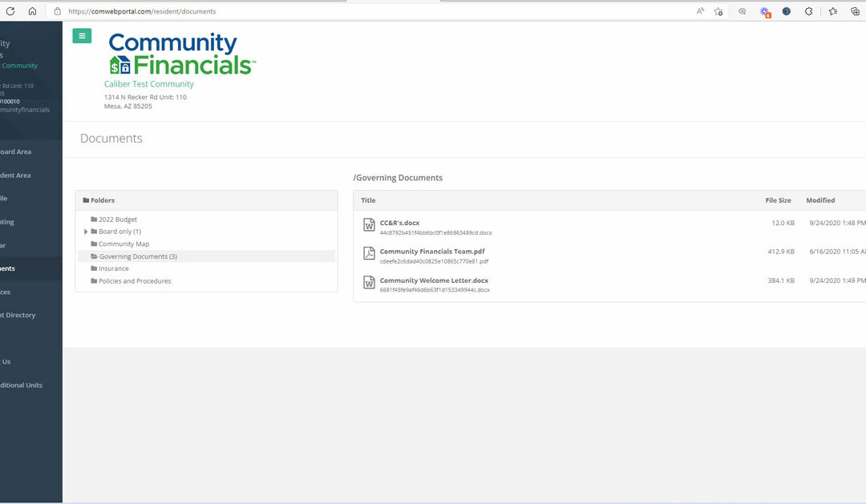Select the 2022 Budget folder

(x=117, y=220)
